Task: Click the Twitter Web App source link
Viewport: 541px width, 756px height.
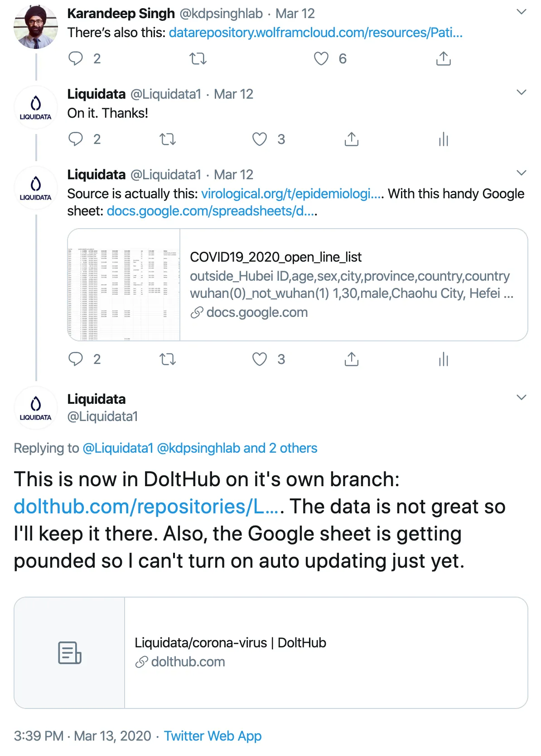Action: point(213,736)
